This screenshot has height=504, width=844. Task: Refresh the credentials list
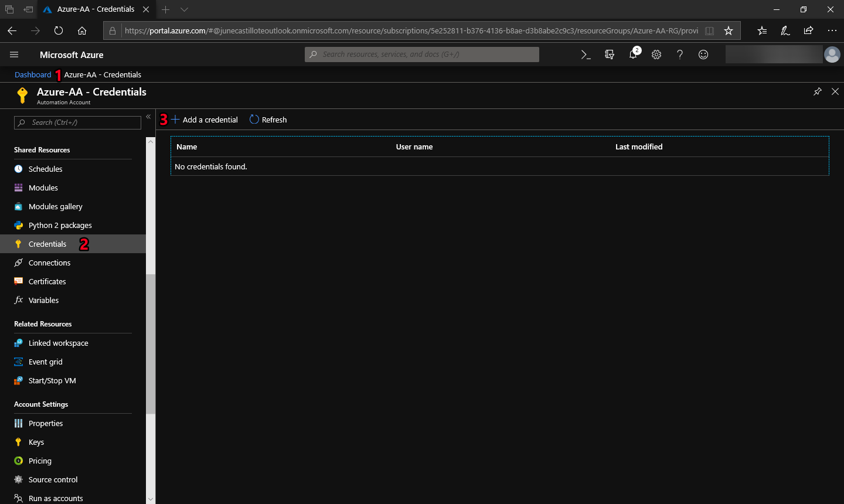click(x=268, y=120)
